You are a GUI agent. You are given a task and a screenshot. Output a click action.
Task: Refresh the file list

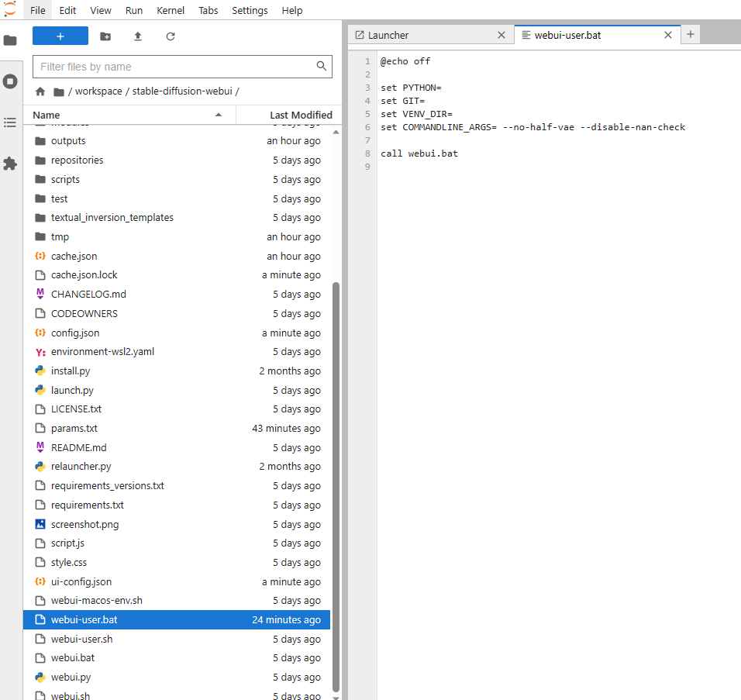(x=171, y=36)
